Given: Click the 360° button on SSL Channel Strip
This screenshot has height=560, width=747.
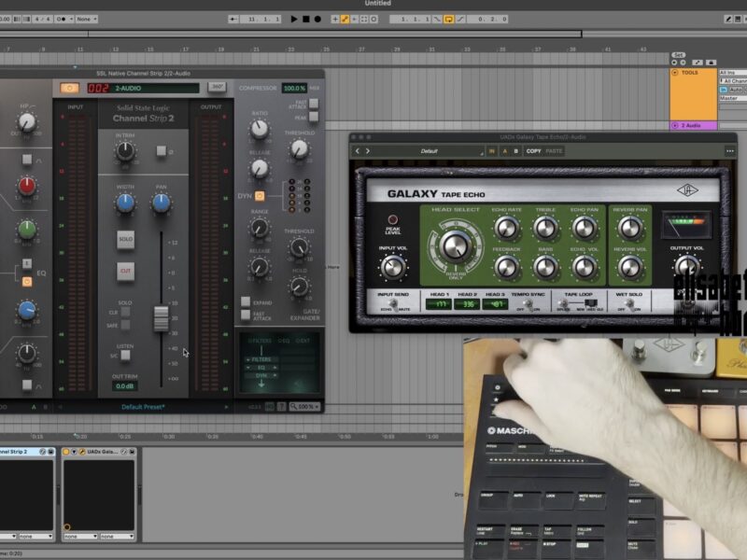Looking at the screenshot, I should (x=217, y=88).
